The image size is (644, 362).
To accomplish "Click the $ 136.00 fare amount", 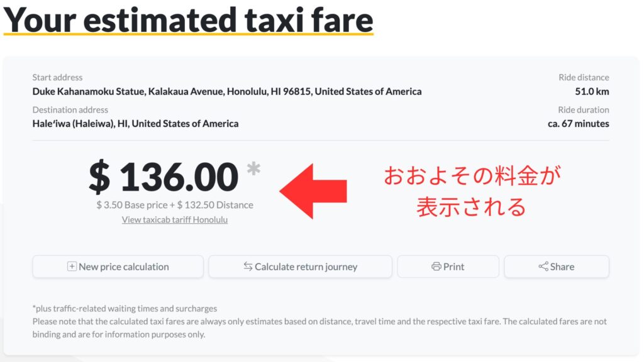I will coord(164,177).
